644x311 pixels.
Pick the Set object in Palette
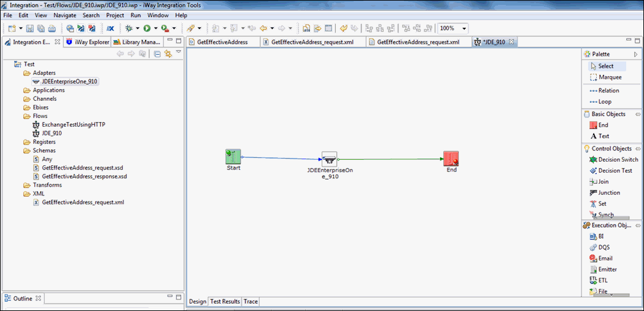tap(598, 203)
